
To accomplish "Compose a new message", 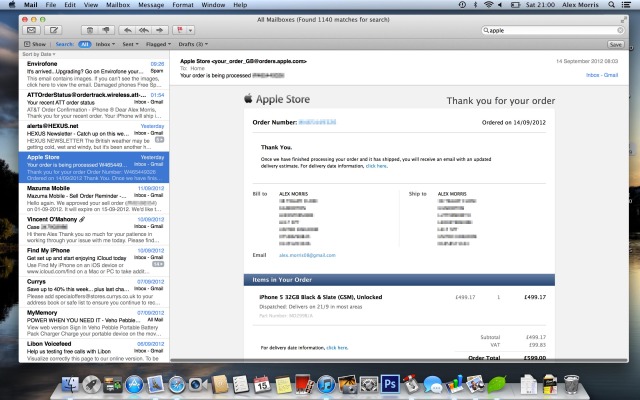I will [x=53, y=30].
